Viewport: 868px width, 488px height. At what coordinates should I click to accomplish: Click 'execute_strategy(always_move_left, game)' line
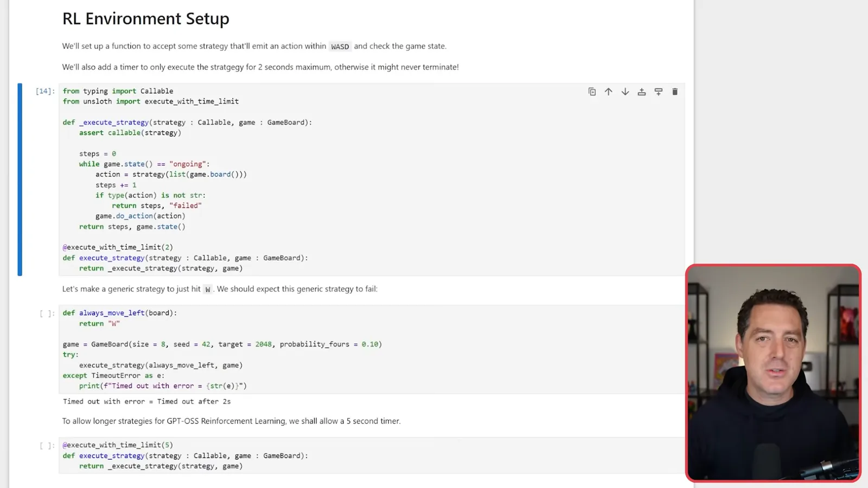click(x=161, y=365)
